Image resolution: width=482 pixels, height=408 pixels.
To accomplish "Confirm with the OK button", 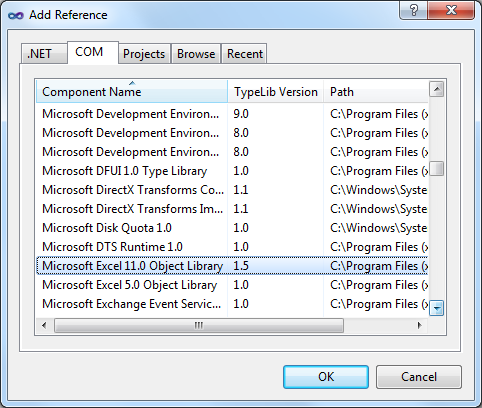I will point(326,377).
